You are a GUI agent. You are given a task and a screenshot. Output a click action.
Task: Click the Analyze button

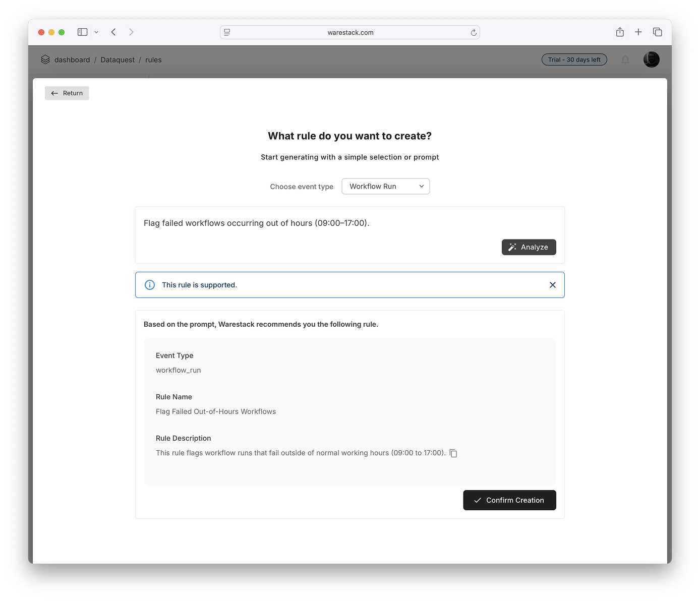pyautogui.click(x=529, y=247)
